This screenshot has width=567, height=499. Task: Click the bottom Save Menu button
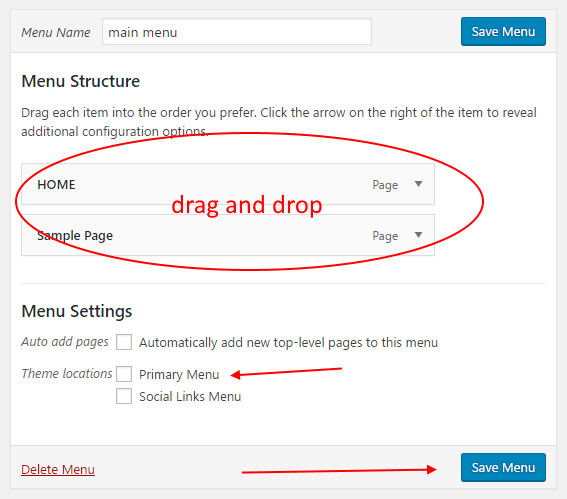[x=503, y=468]
